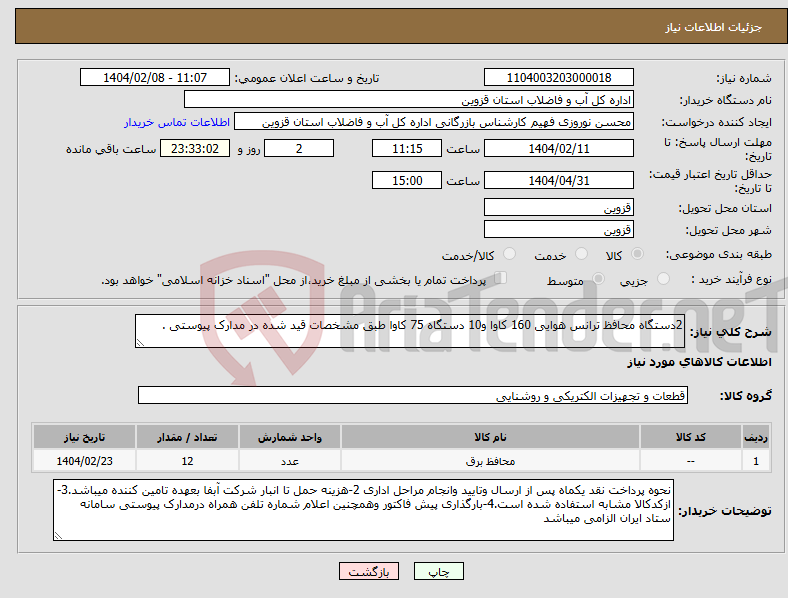Click the buyer organization name field
The width and height of the screenshot is (788, 598).
[409, 99]
